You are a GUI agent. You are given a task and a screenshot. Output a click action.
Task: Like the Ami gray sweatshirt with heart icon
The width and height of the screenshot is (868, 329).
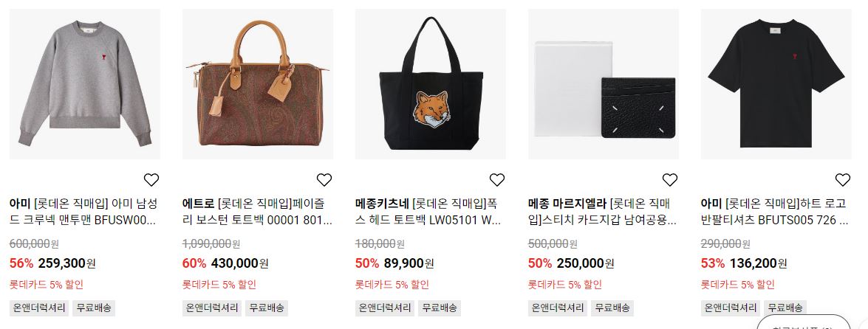(151, 180)
